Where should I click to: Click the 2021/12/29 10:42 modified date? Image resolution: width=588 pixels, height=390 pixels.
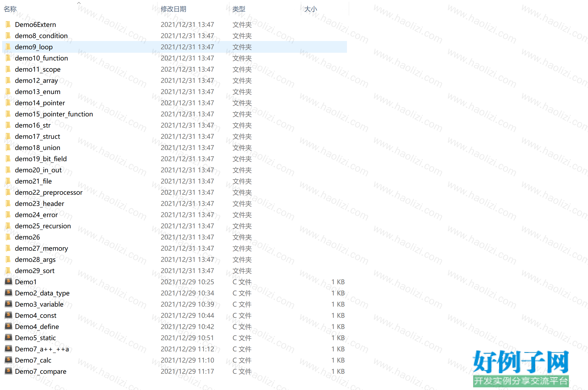coord(187,327)
